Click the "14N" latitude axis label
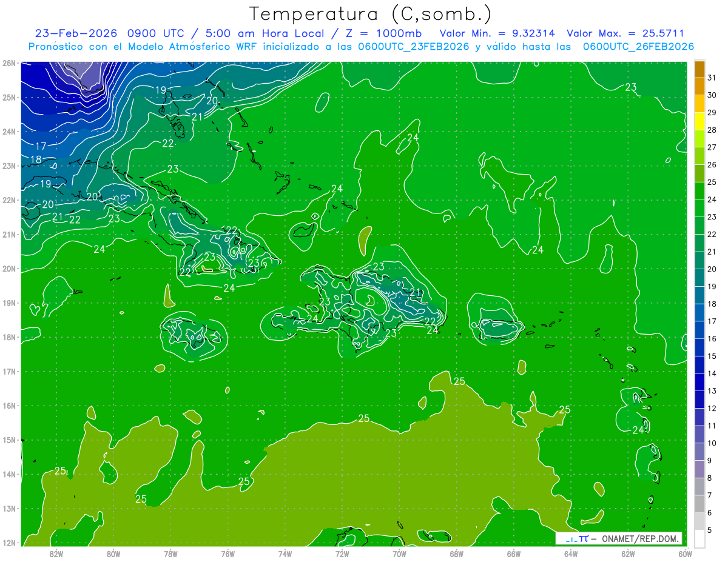The width and height of the screenshot is (728, 562). [x=8, y=474]
